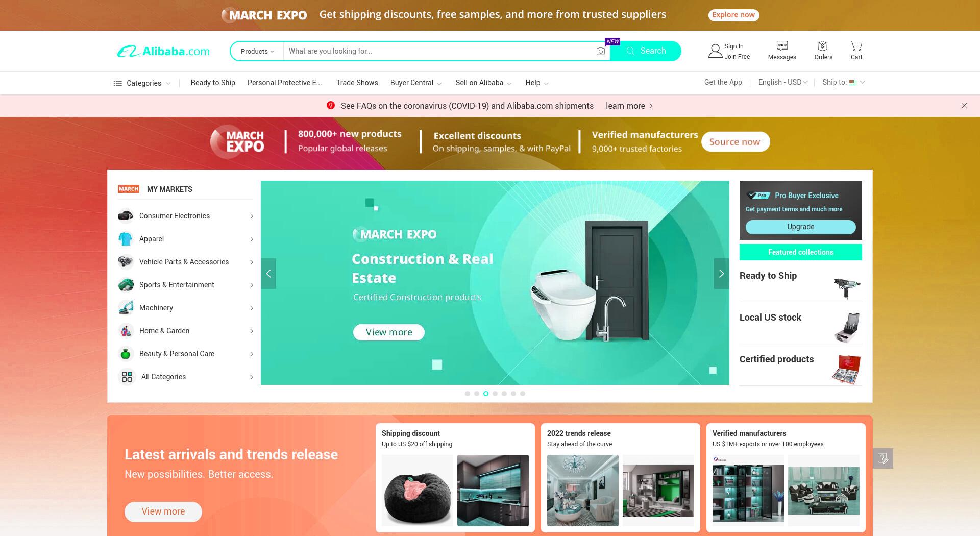The height and width of the screenshot is (536, 980).
Task: Open the Products search type dropdown
Action: pyautogui.click(x=257, y=51)
